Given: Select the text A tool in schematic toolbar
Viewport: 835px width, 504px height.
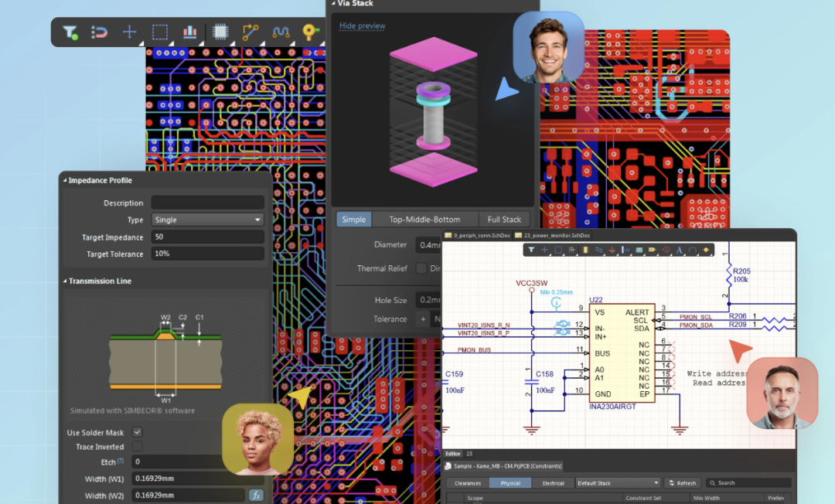Looking at the screenshot, I should [x=679, y=250].
